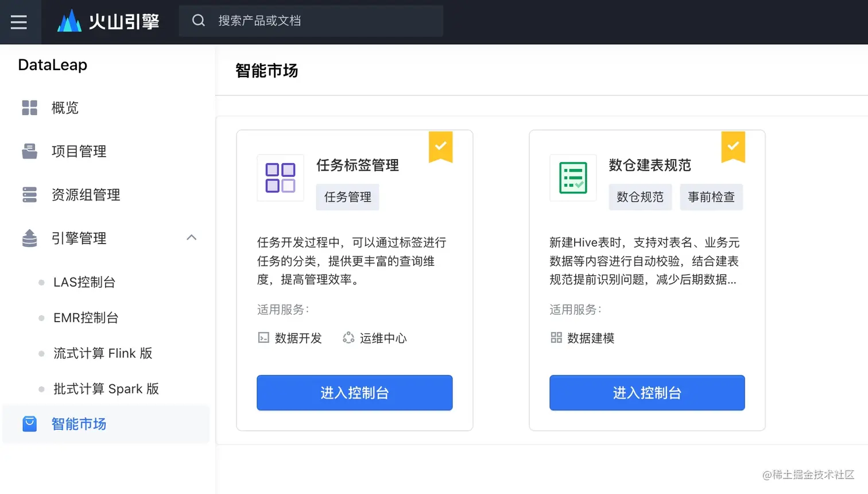The image size is (868, 494).
Task: Click the 任务管理 tag
Action: (348, 197)
